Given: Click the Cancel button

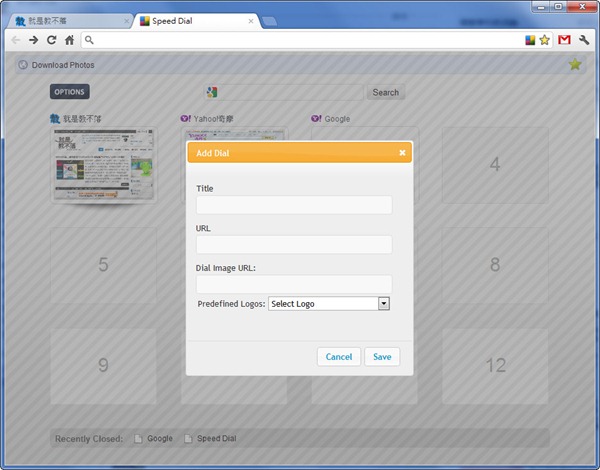Looking at the screenshot, I should click(x=339, y=357).
